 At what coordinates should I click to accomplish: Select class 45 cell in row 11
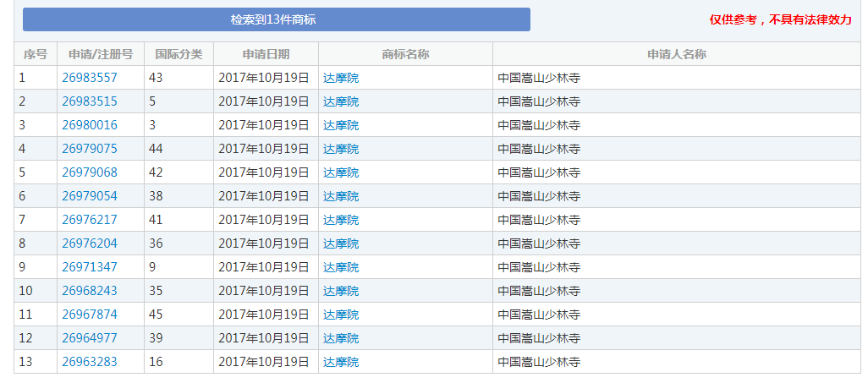(x=179, y=315)
